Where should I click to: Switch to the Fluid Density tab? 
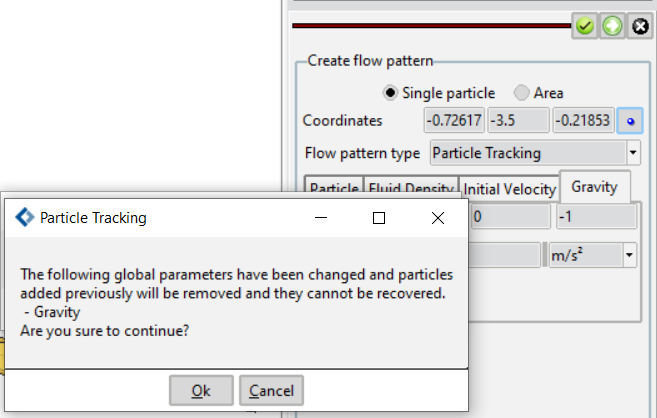[x=411, y=187]
